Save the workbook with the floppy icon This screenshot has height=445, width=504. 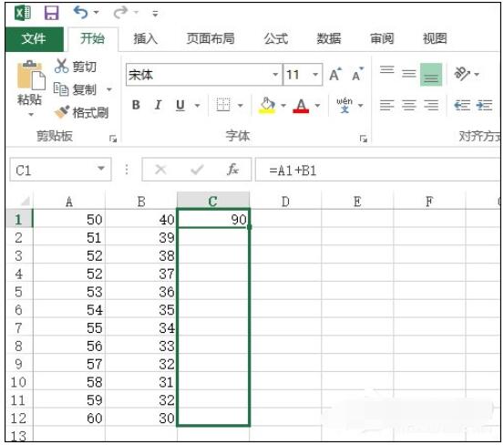tap(51, 13)
